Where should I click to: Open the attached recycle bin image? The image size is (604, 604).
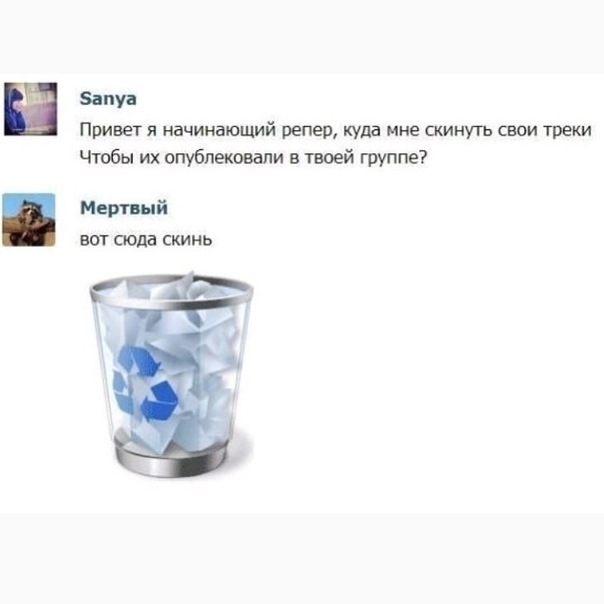(x=171, y=374)
